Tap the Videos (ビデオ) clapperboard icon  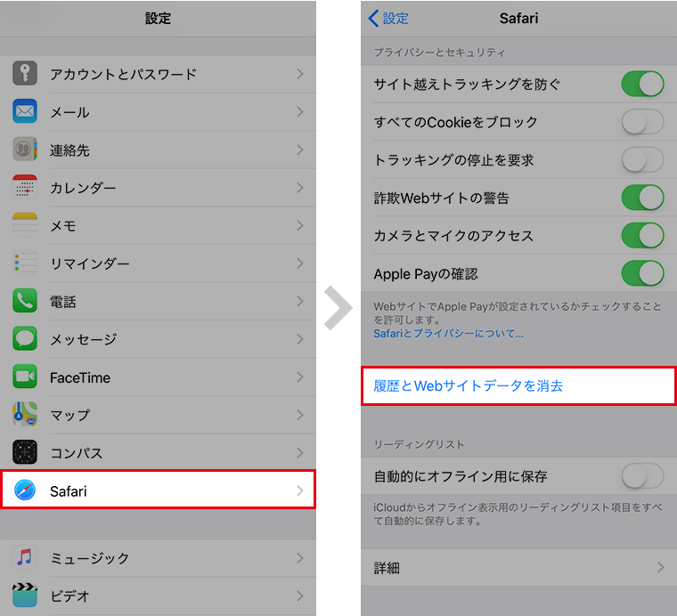[x=25, y=596]
